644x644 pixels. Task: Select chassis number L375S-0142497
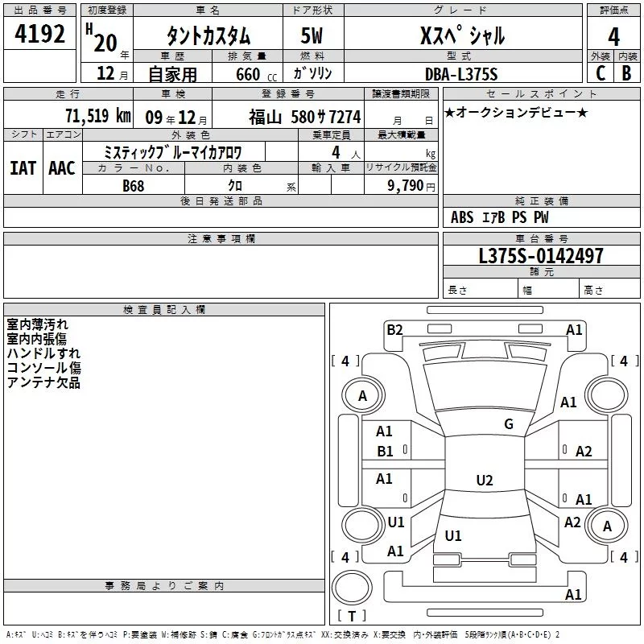coord(541,256)
